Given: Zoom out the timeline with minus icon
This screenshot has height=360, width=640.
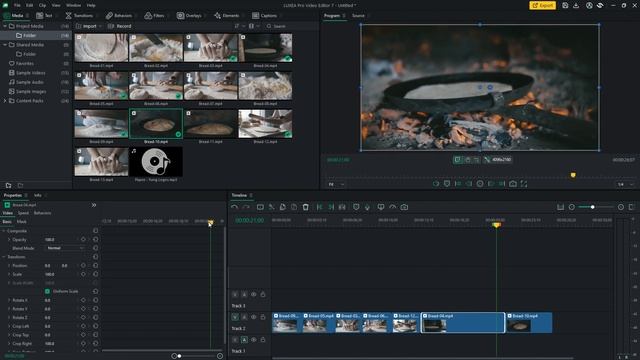Looking at the screenshot, I should point(572,207).
